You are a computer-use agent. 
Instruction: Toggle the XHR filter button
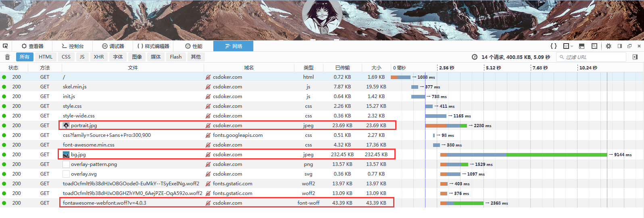(x=99, y=57)
